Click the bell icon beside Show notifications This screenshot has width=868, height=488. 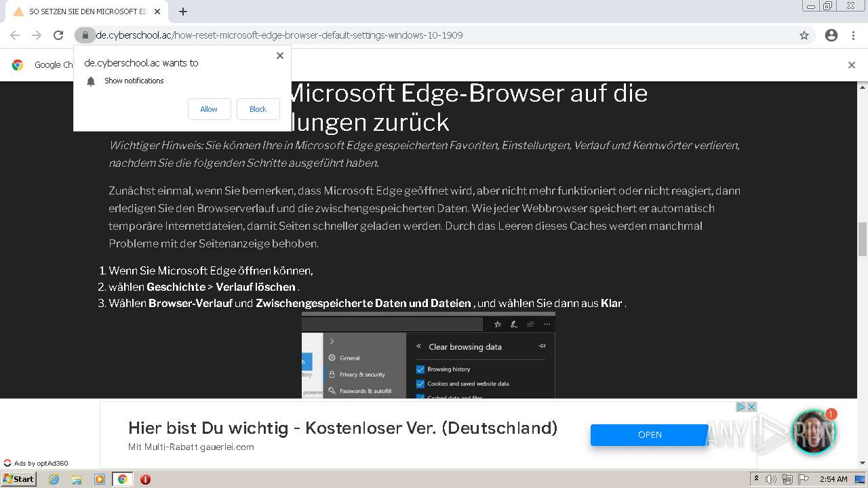(x=91, y=81)
